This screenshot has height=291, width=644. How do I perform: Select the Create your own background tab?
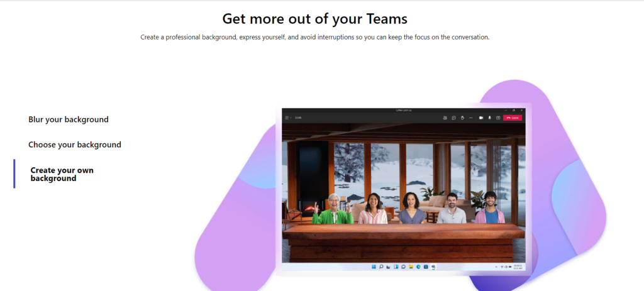(x=62, y=174)
